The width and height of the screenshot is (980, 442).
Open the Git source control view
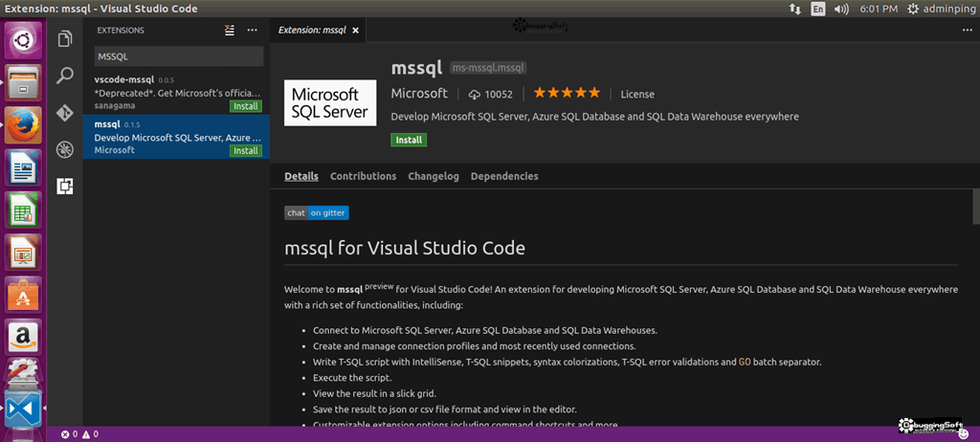pyautogui.click(x=65, y=113)
